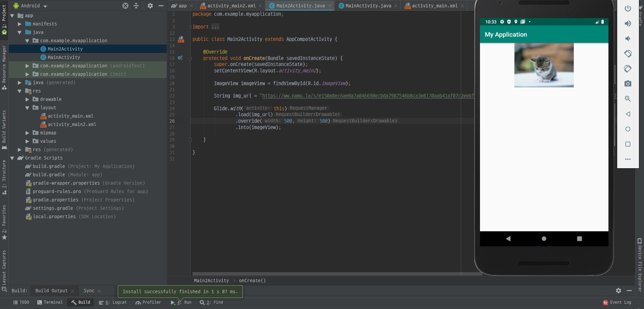The height and width of the screenshot is (309, 644).
Task: Lower the emulator volume
Action: (x=628, y=39)
